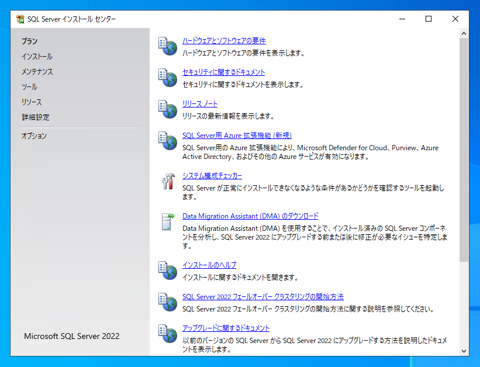Close the SQL Server インストール センター window
Image resolution: width=480 pixels, height=367 pixels.
click(x=455, y=19)
